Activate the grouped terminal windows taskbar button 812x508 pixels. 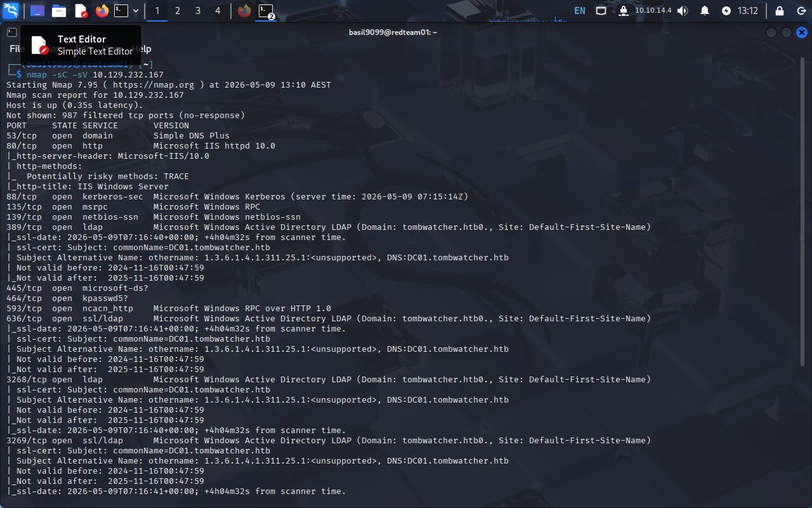pos(266,11)
